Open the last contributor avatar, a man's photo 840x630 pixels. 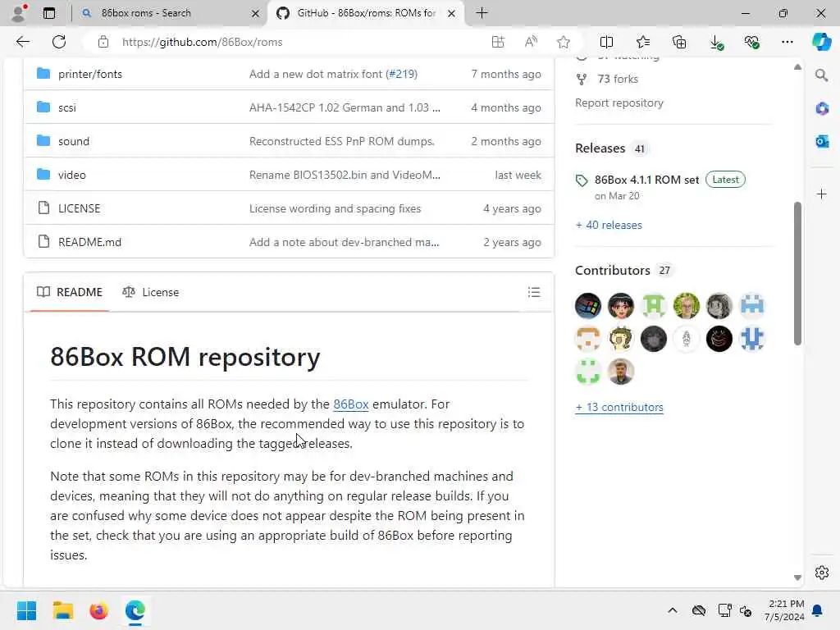pos(621,372)
